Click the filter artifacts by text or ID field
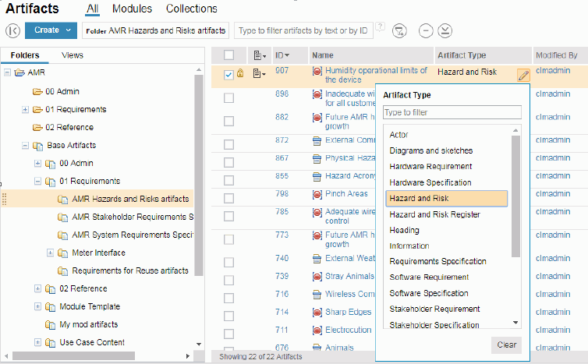 (303, 30)
